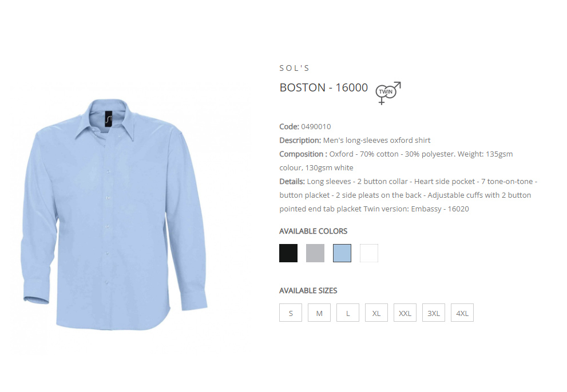Click the blue shirt product image
567x392 pixels.
point(114,214)
